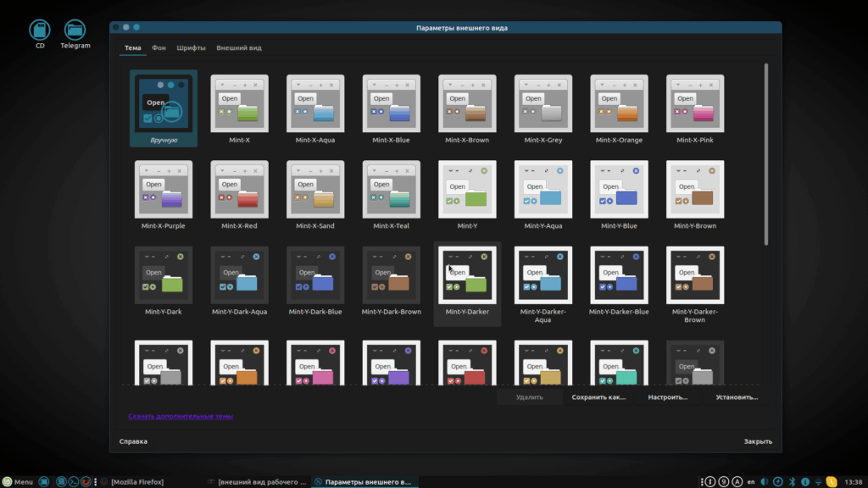
Task: Open the Telegram desktop folder
Action: coord(75,31)
